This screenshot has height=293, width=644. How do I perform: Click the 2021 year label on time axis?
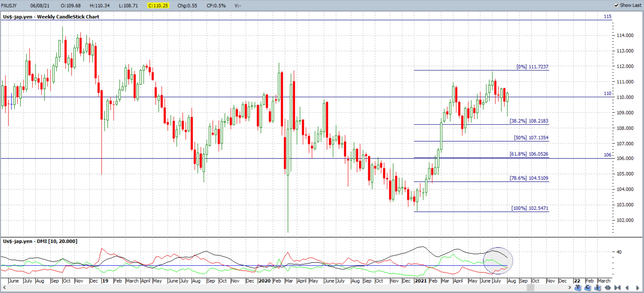pos(421,281)
